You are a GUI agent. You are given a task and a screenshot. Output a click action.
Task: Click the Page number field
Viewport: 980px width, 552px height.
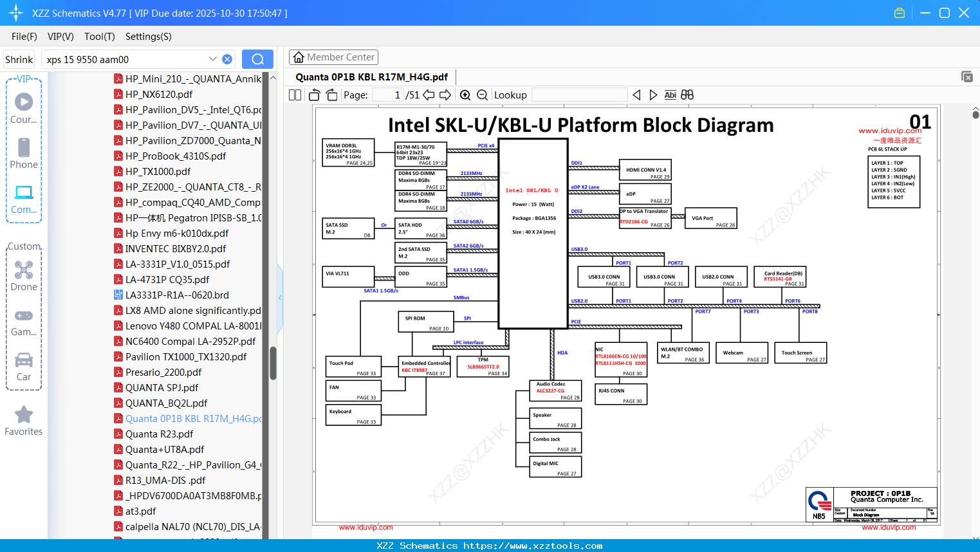387,95
